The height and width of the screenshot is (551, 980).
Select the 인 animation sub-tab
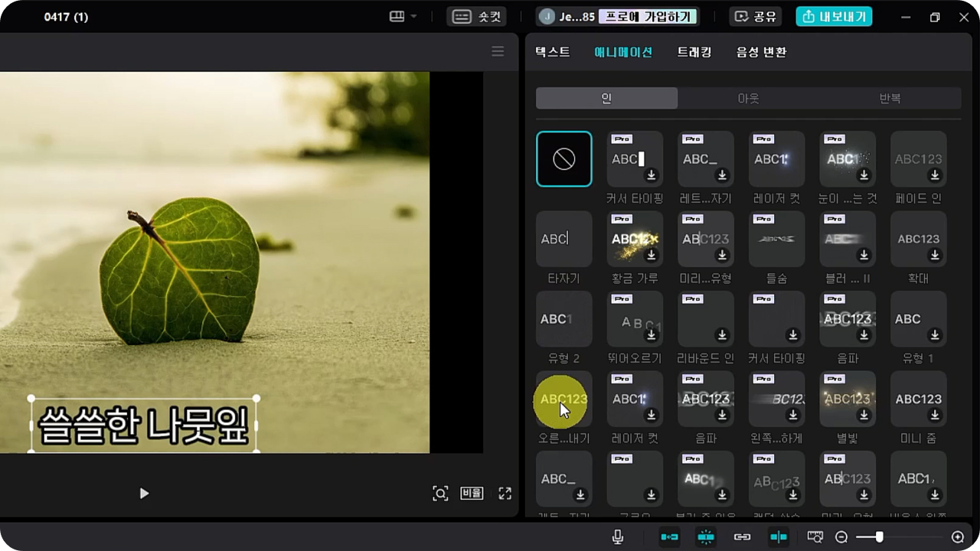pos(606,98)
